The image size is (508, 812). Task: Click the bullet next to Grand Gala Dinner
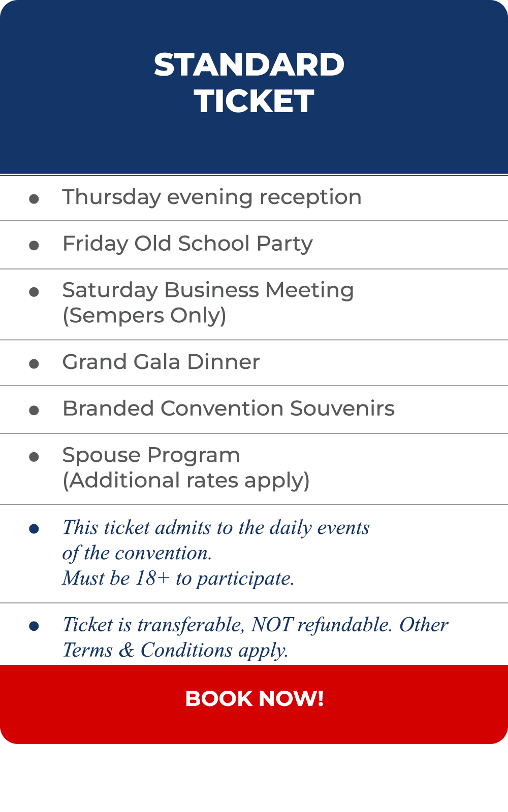pyautogui.click(x=34, y=364)
